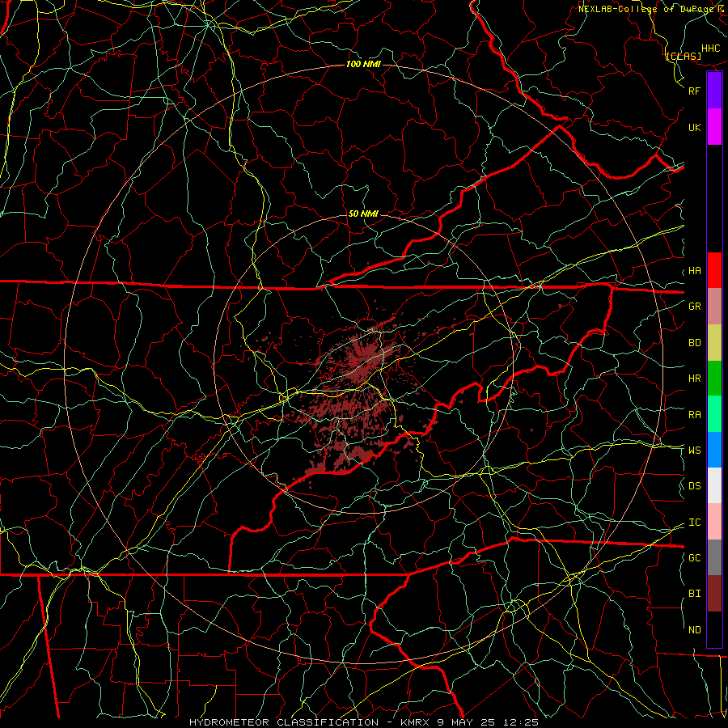Viewport: 728px width, 728px height.
Task: Click the ND black legend swatch
Action: tap(714, 629)
